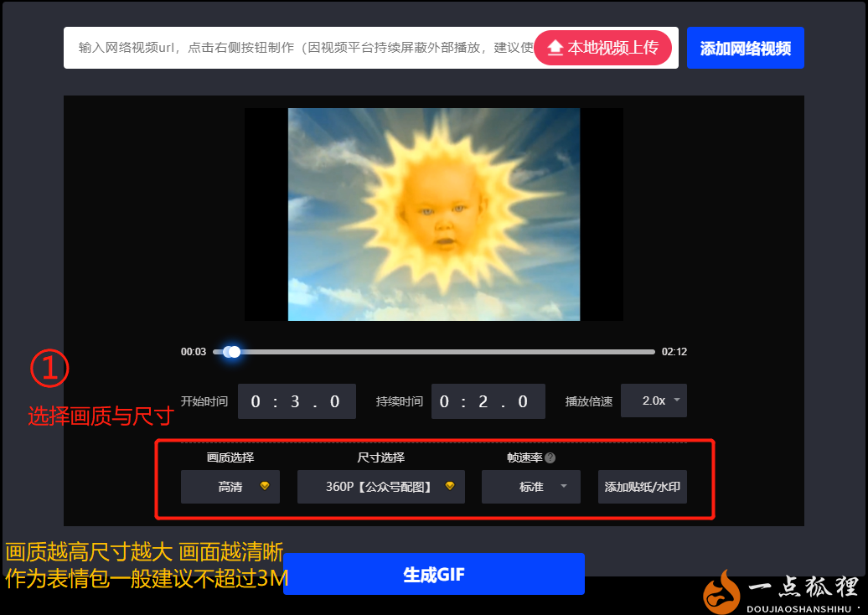The width and height of the screenshot is (868, 615).
Task: Click the upload arrow icon in the red button
Action: click(555, 48)
